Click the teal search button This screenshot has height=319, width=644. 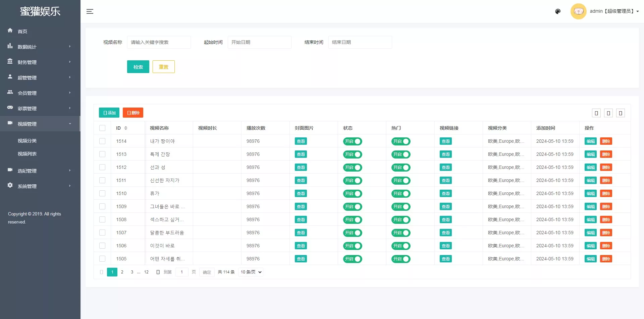138,67
